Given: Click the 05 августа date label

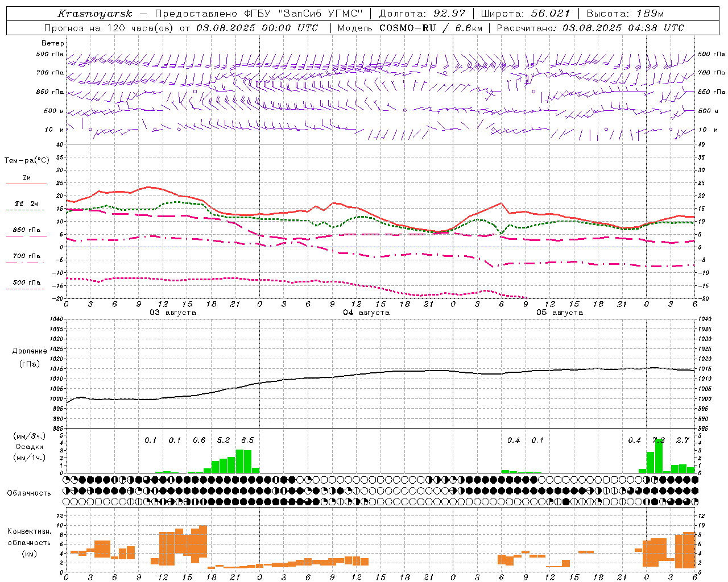Looking at the screenshot, I should click(x=560, y=313).
